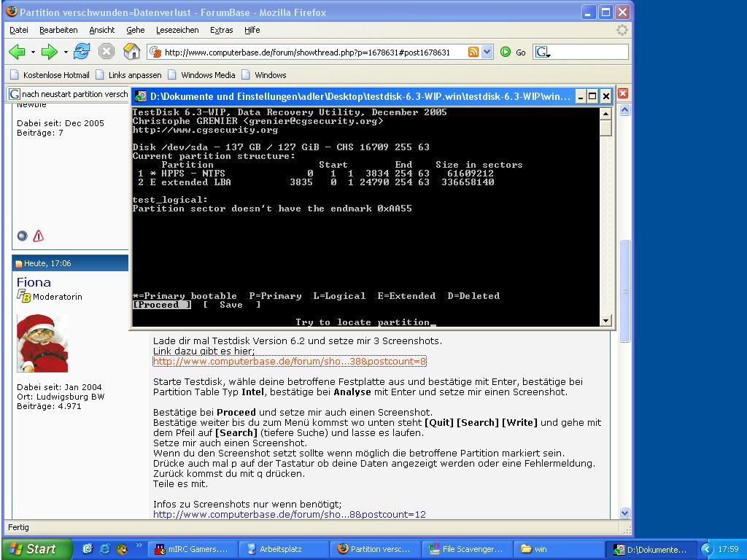Open Internet Explorer quick launch icon
Image resolution: width=747 pixels, height=560 pixels.
[x=105, y=548]
